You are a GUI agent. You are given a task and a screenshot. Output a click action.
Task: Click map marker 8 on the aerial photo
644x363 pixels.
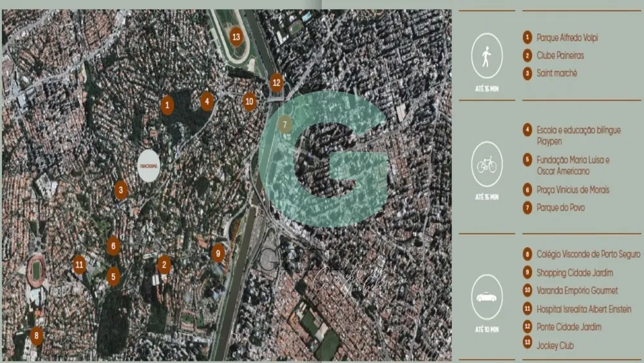[36, 336]
